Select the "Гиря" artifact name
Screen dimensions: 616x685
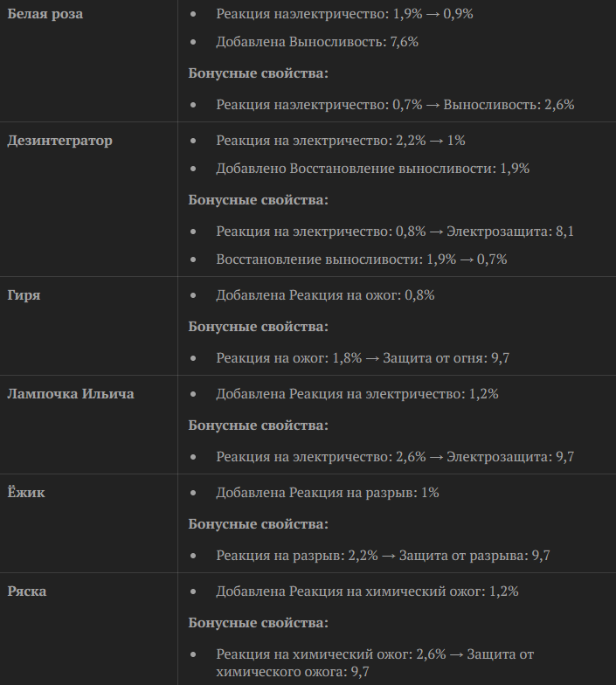click(x=24, y=295)
